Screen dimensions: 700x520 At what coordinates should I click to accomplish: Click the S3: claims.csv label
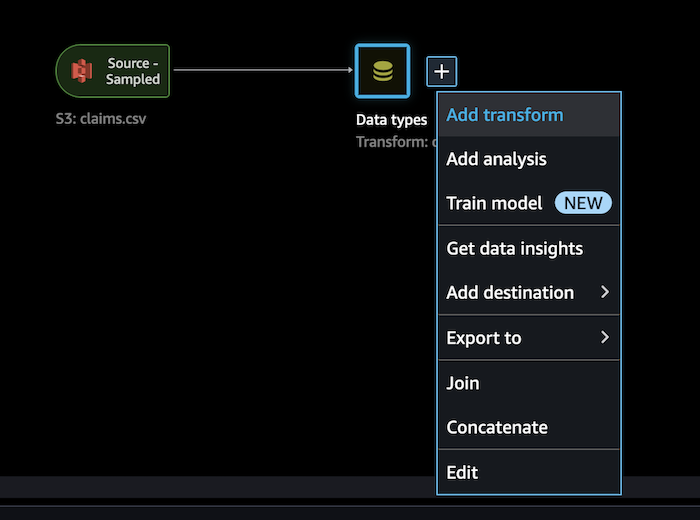tap(101, 119)
